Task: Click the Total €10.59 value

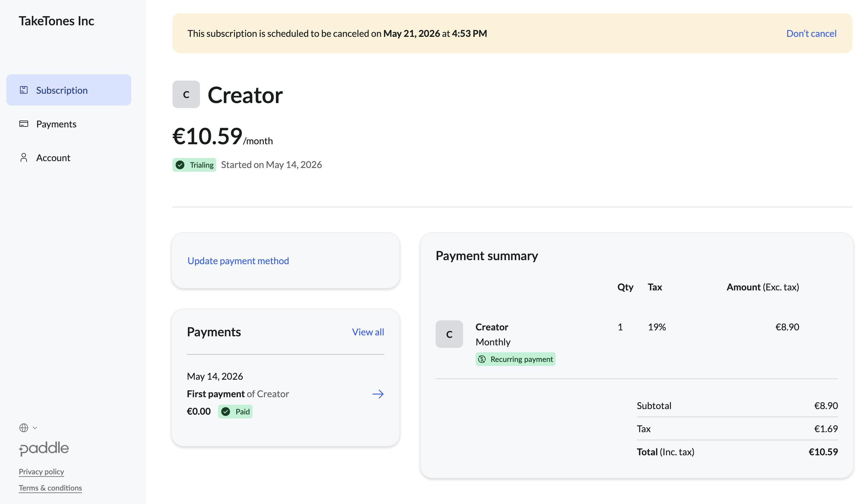Action: point(823,452)
